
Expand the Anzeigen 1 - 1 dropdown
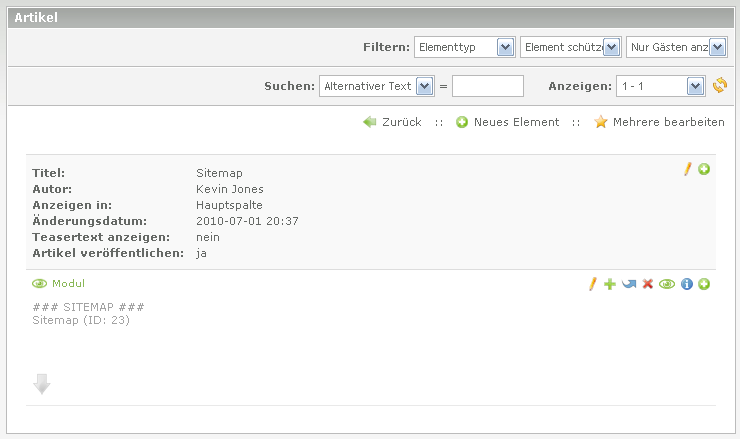(661, 87)
